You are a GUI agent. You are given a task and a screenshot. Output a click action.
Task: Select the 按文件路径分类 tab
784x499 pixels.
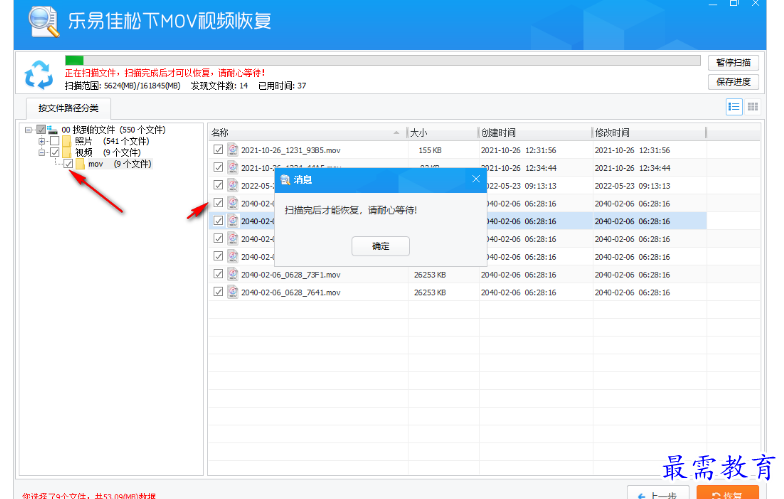tap(68, 108)
